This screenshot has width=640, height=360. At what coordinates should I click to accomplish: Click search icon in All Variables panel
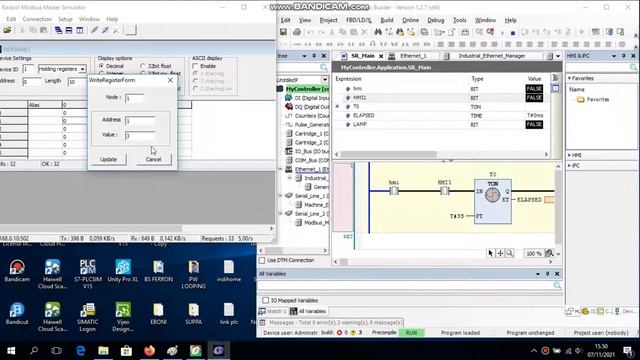pyautogui.click(x=557, y=285)
